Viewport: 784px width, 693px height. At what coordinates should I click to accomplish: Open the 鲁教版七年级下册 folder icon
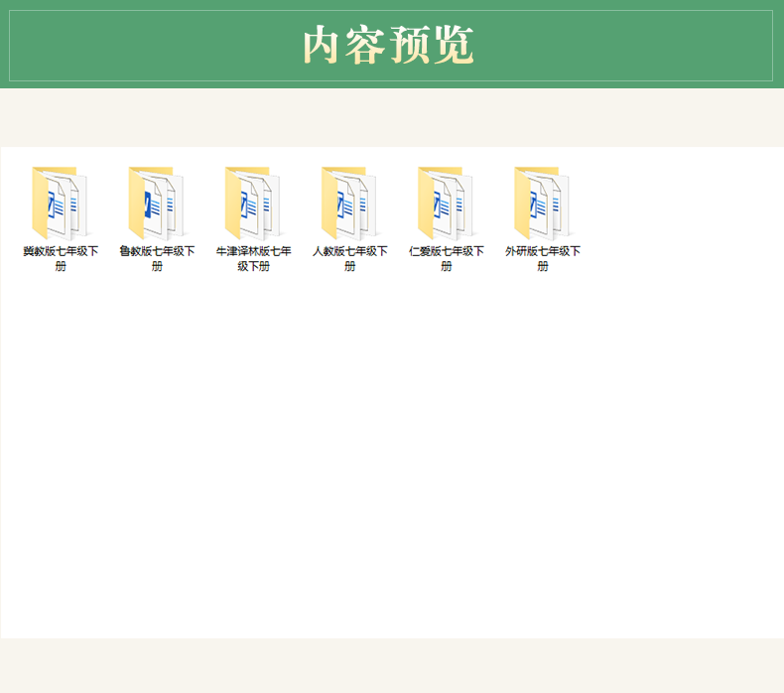157,204
